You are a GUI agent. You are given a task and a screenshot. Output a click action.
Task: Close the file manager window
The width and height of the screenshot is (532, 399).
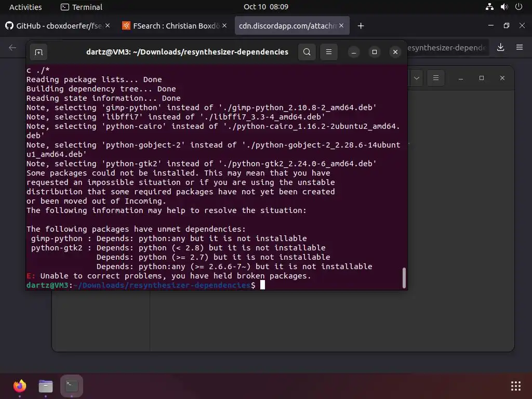pyautogui.click(x=502, y=78)
